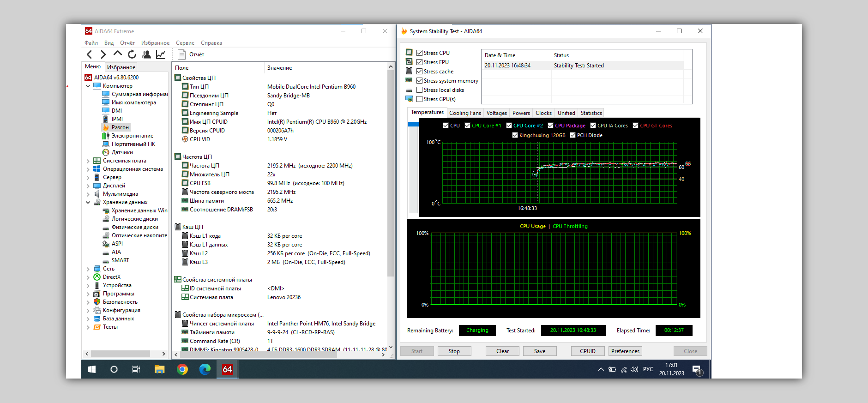Expand the Операционная система tree node
This screenshot has height=403, width=868.
coord(88,169)
